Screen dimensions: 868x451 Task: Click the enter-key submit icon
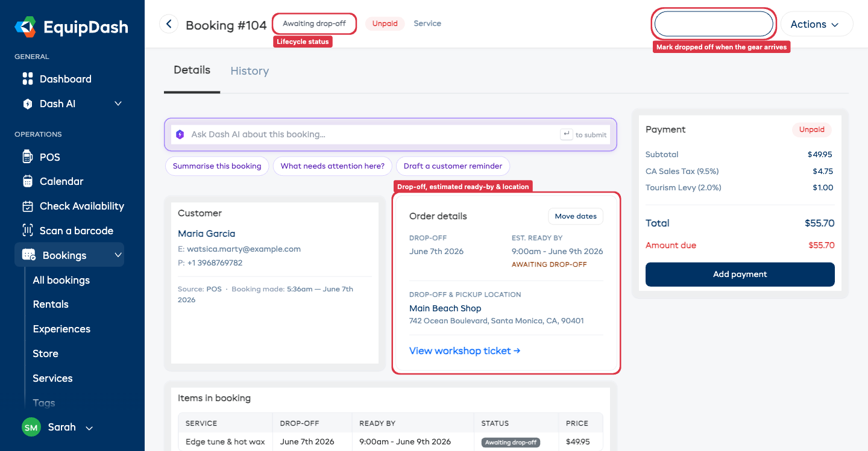coord(566,134)
